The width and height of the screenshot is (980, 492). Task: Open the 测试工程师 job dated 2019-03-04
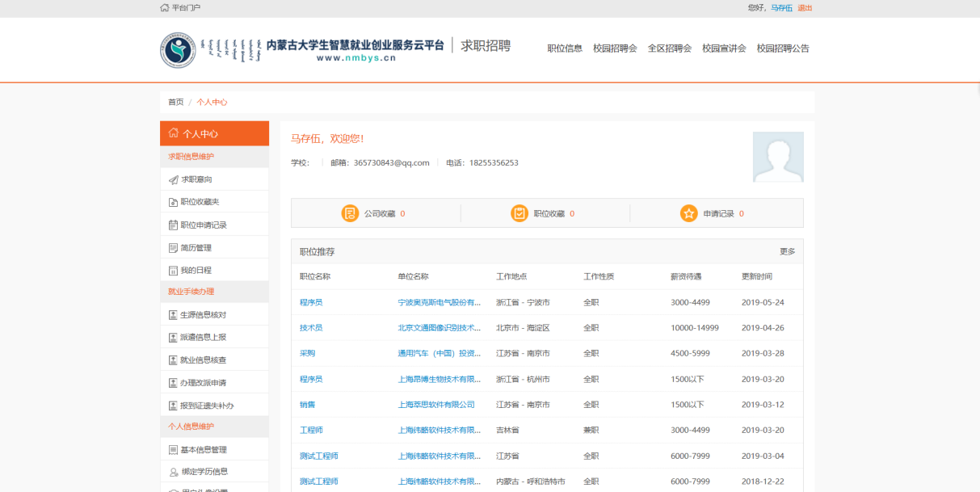pos(319,456)
